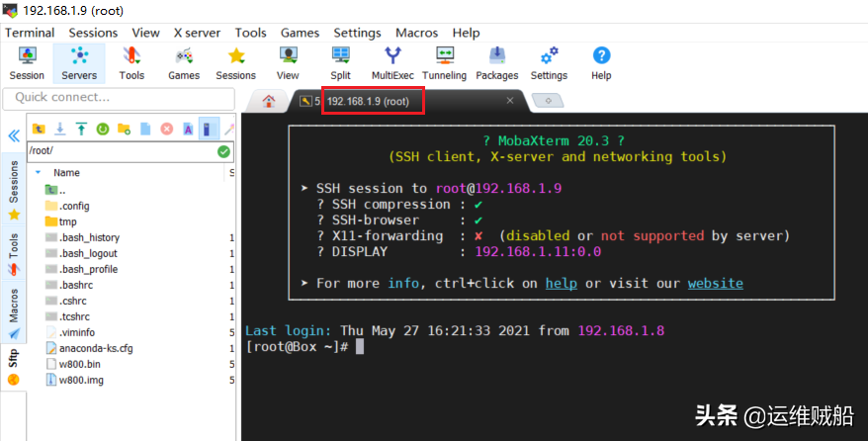Open the Games menu in the menu bar
868x441 pixels.
click(x=300, y=33)
